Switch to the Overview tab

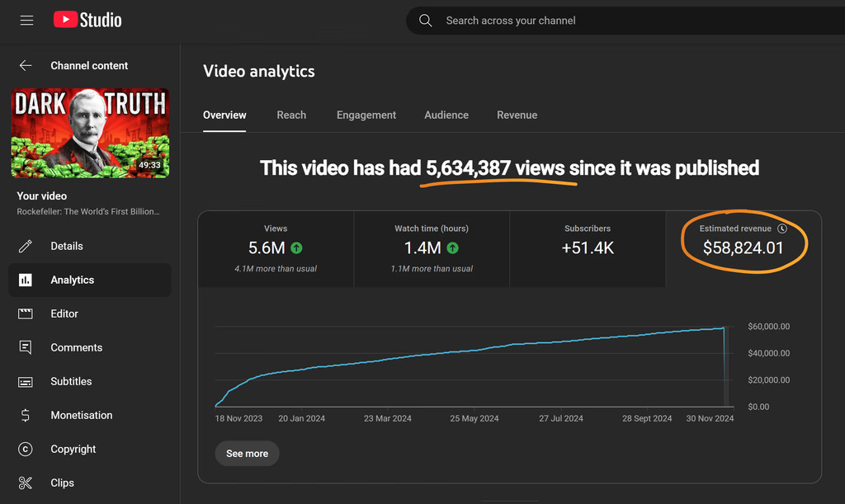pyautogui.click(x=224, y=115)
